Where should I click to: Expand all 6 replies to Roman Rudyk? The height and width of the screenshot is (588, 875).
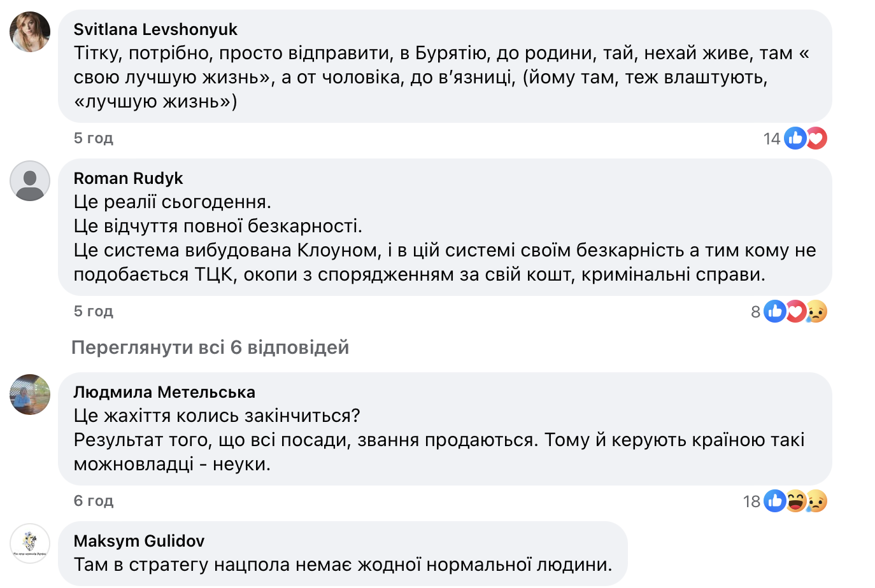[210, 347]
